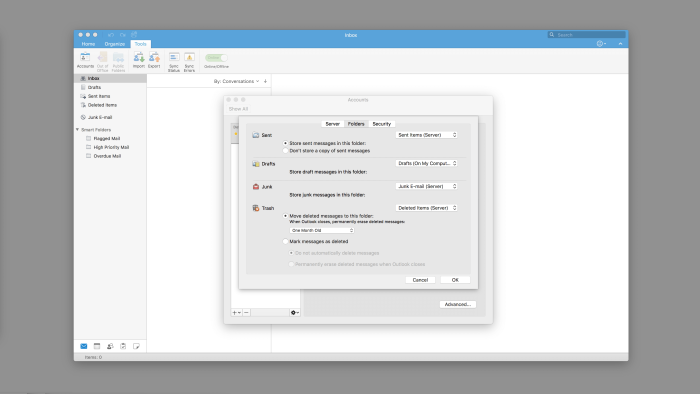This screenshot has height=394, width=700.
Task: Open the Server tab in the dialog
Action: (x=333, y=124)
